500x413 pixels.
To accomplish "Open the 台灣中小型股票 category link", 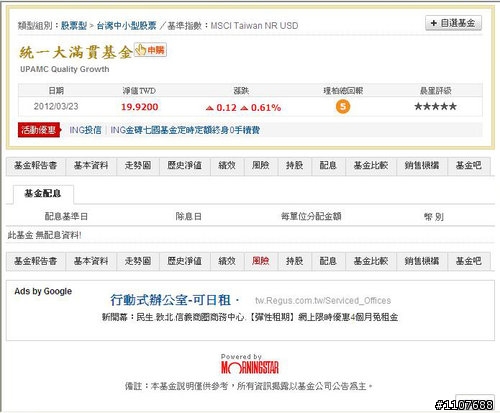I will [126, 26].
